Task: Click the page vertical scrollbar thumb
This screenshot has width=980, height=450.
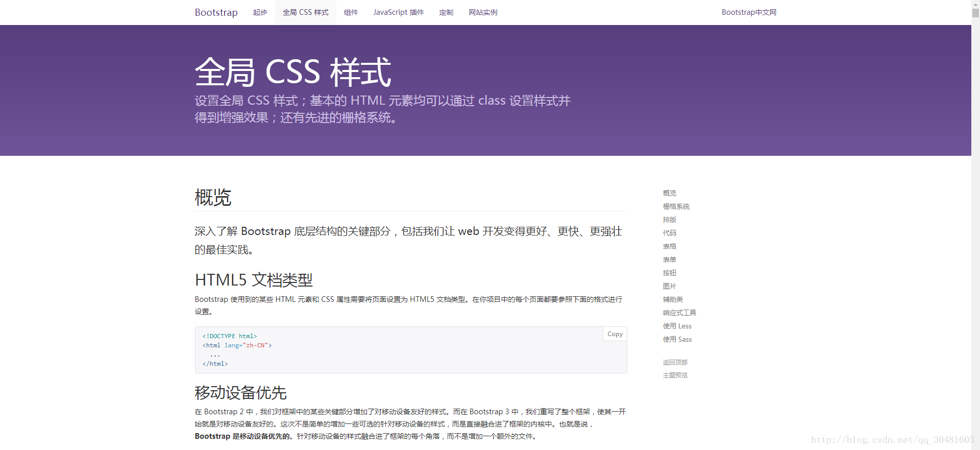Action: [x=975, y=13]
